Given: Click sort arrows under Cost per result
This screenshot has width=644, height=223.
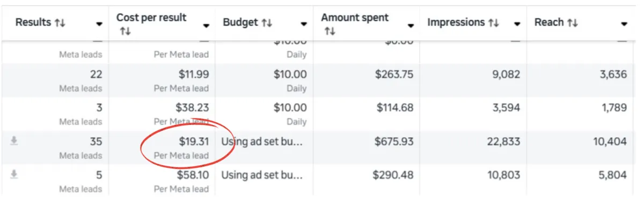Looking at the screenshot, I should click(125, 32).
